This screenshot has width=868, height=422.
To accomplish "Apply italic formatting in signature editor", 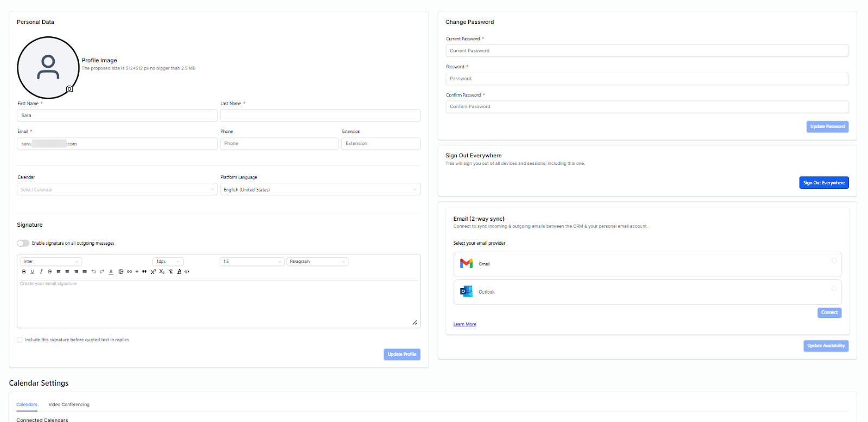I will coord(41,272).
